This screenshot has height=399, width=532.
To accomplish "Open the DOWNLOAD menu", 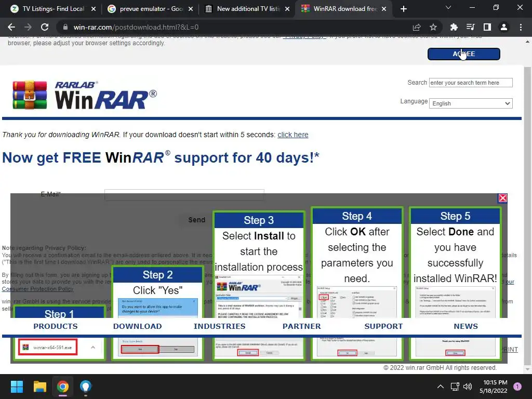I will pyautogui.click(x=137, y=326).
